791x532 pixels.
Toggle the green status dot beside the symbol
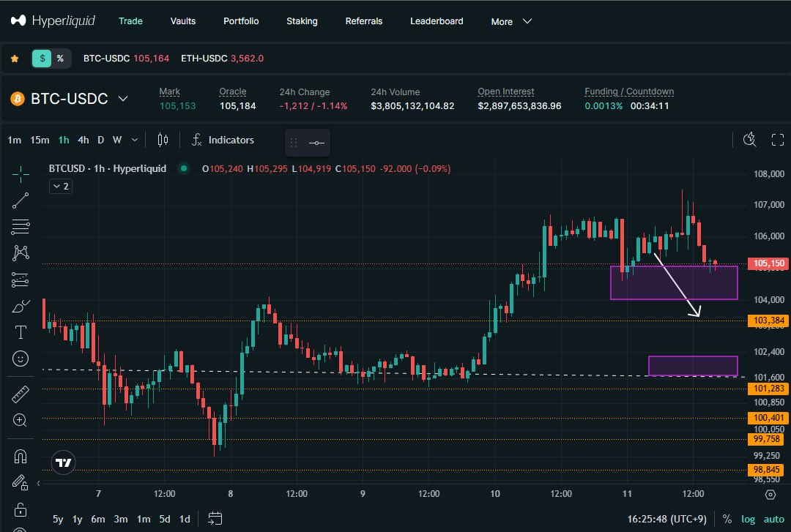(184, 168)
